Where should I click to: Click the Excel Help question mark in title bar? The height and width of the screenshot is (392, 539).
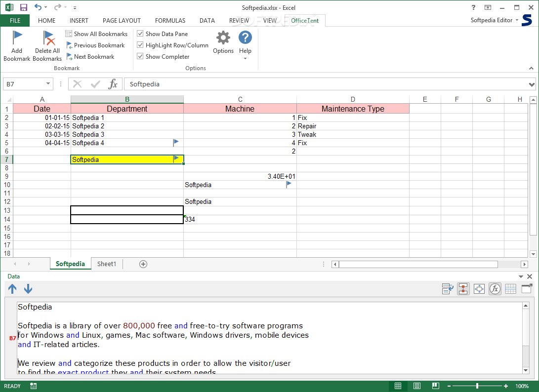point(473,7)
